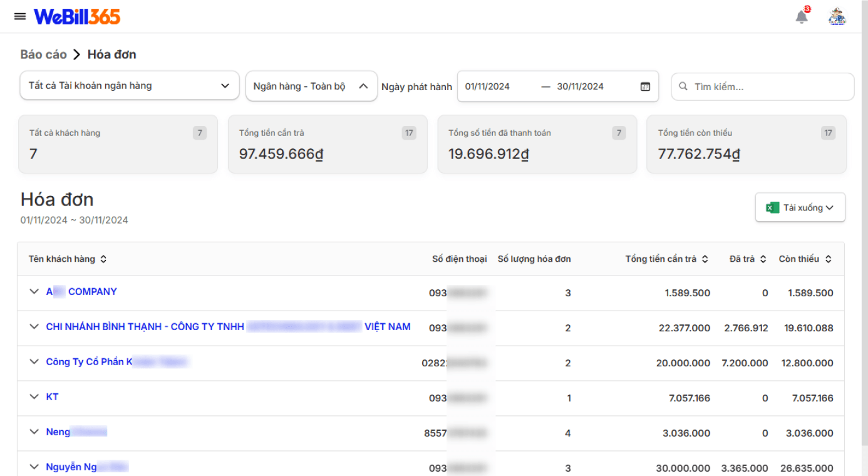This screenshot has width=868, height=476.
Task: Open notifications bell icon
Action: (x=802, y=17)
